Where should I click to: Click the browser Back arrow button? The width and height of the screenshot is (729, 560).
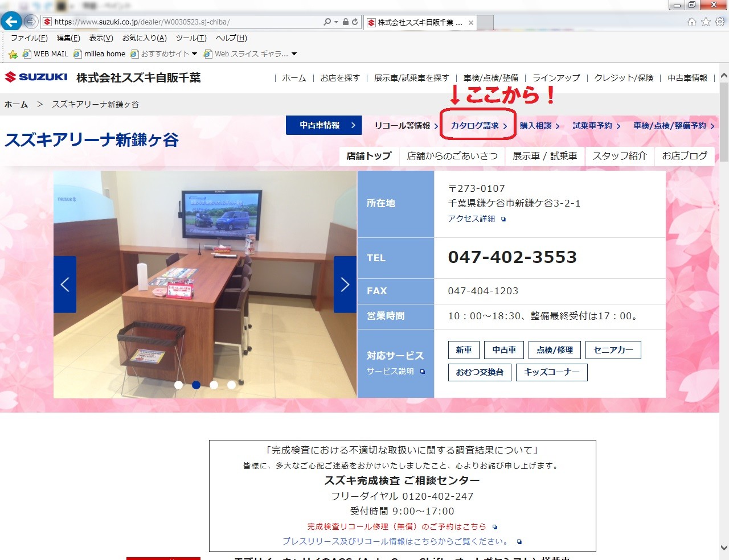11,22
